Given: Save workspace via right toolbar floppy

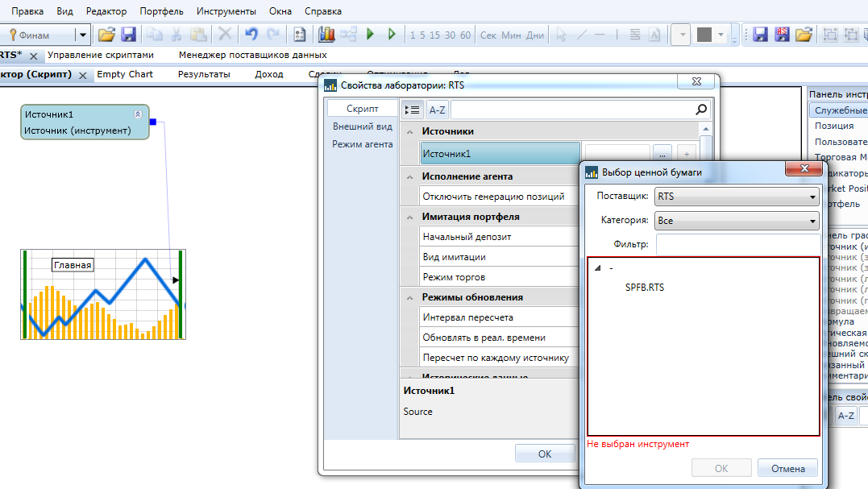Looking at the screenshot, I should 760,35.
